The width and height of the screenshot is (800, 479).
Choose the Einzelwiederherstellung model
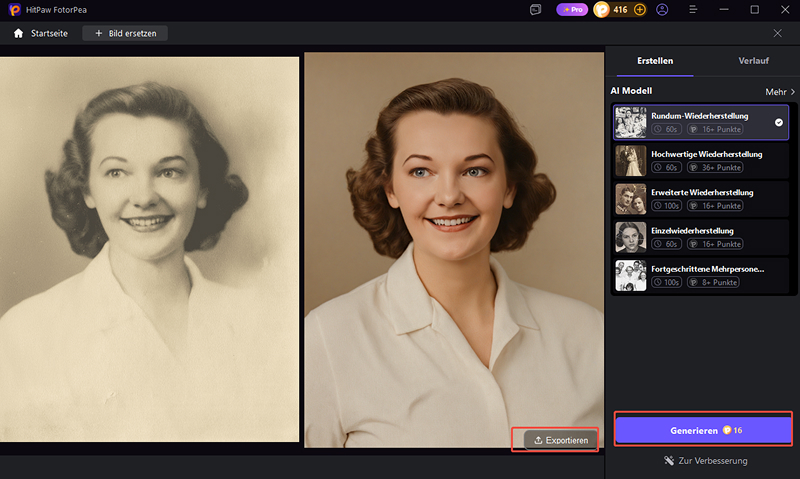click(700, 237)
